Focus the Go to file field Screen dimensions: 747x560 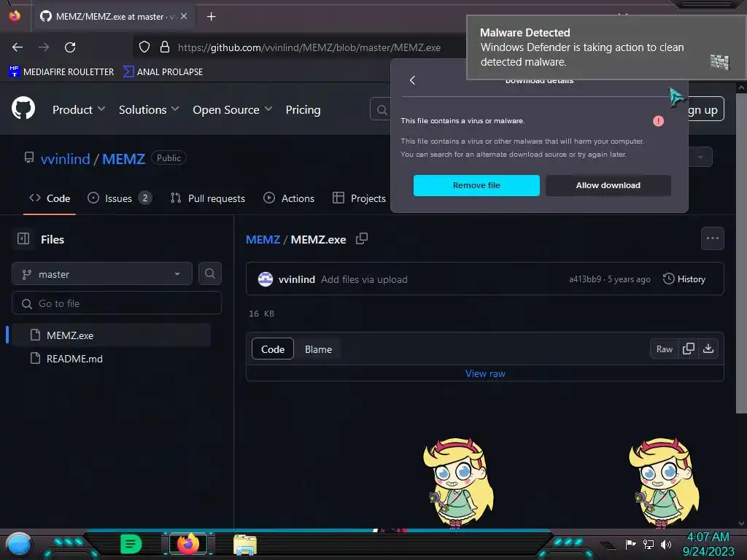click(x=117, y=303)
